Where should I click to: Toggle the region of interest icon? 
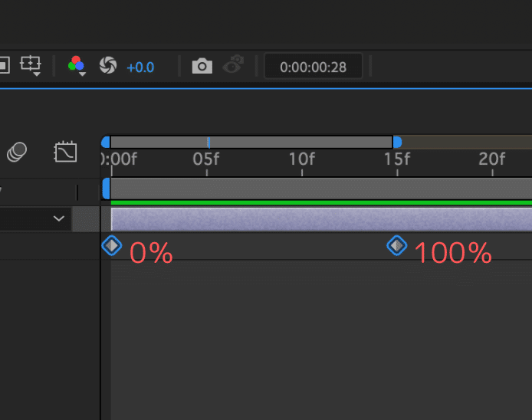pos(31,66)
